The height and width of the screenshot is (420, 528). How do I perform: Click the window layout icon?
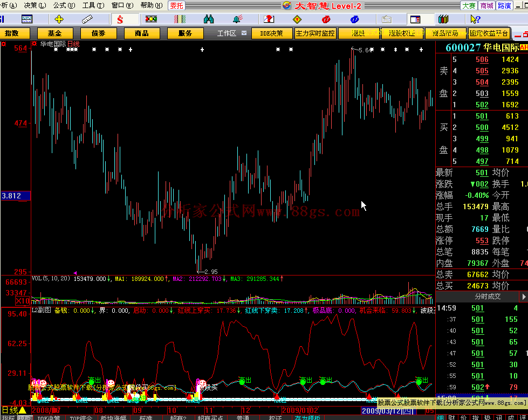(x=415, y=19)
